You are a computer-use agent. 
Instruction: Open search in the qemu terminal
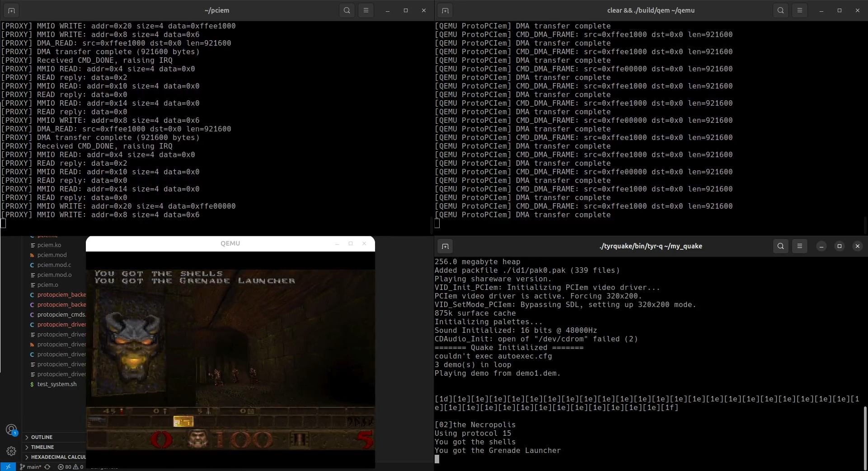click(780, 10)
